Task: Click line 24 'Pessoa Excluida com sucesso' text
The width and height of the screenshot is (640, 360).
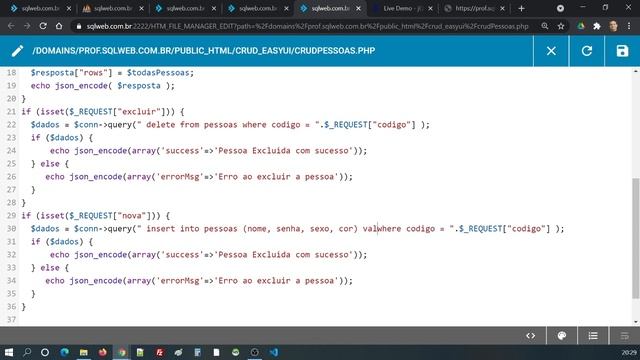Action: click(285, 151)
